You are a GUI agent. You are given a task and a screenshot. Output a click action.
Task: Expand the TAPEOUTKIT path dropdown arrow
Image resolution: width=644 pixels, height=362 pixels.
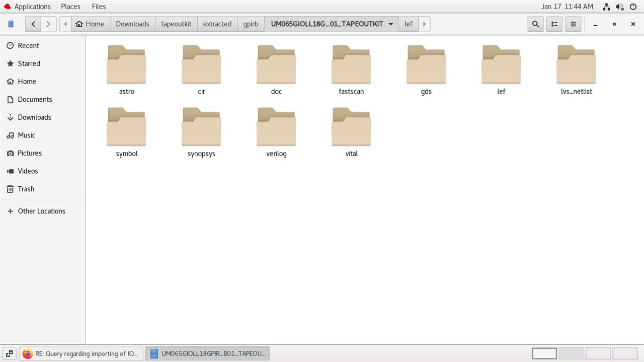(x=391, y=24)
